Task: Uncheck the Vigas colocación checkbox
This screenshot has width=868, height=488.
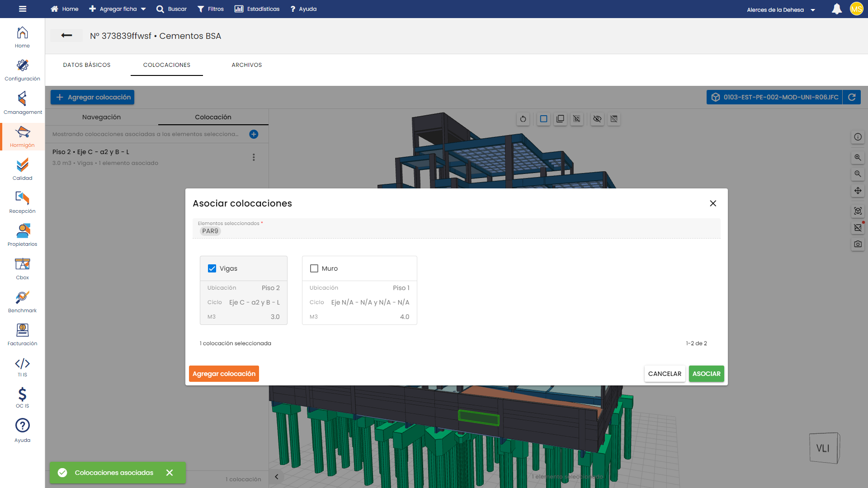Action: tap(212, 268)
